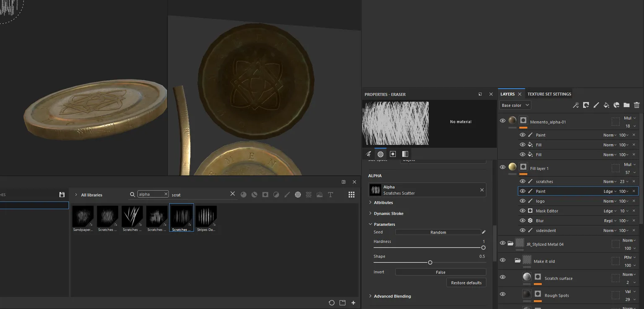This screenshot has width=644, height=309.
Task: Filter assets by materials sphere icon
Action: [x=244, y=194]
